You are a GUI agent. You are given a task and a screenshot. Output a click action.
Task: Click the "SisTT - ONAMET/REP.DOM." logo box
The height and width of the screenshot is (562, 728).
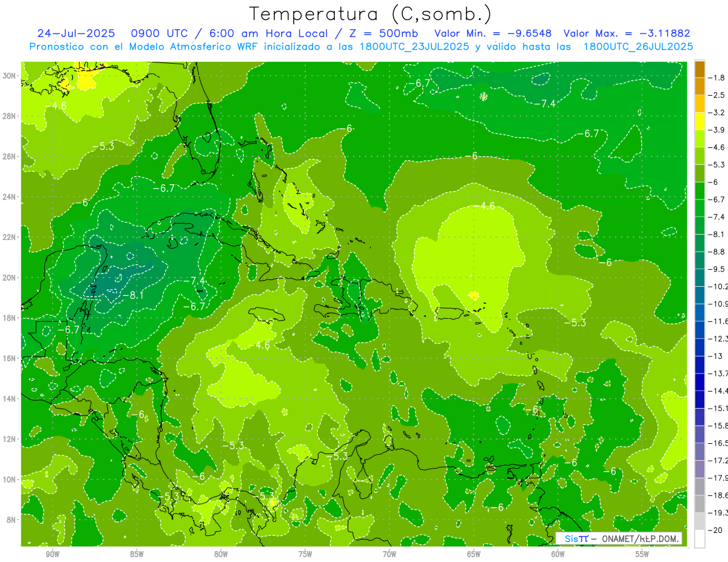(x=618, y=538)
